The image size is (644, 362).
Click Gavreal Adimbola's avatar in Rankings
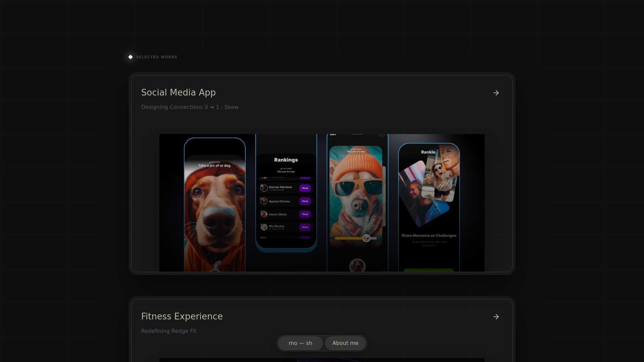[264, 188]
